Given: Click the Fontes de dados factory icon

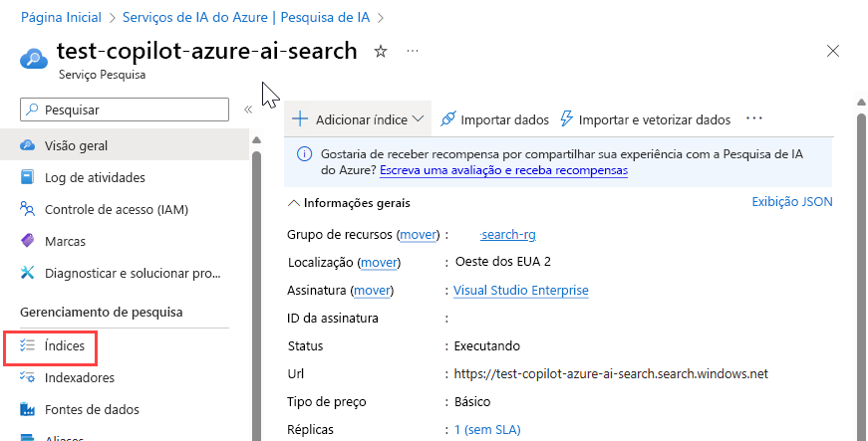Looking at the screenshot, I should point(27,409).
